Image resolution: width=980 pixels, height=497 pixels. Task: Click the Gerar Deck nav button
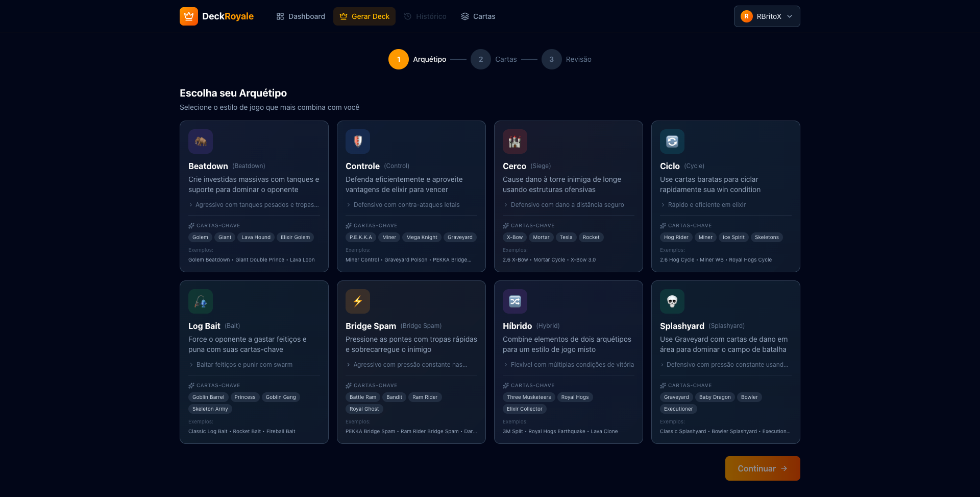point(364,16)
